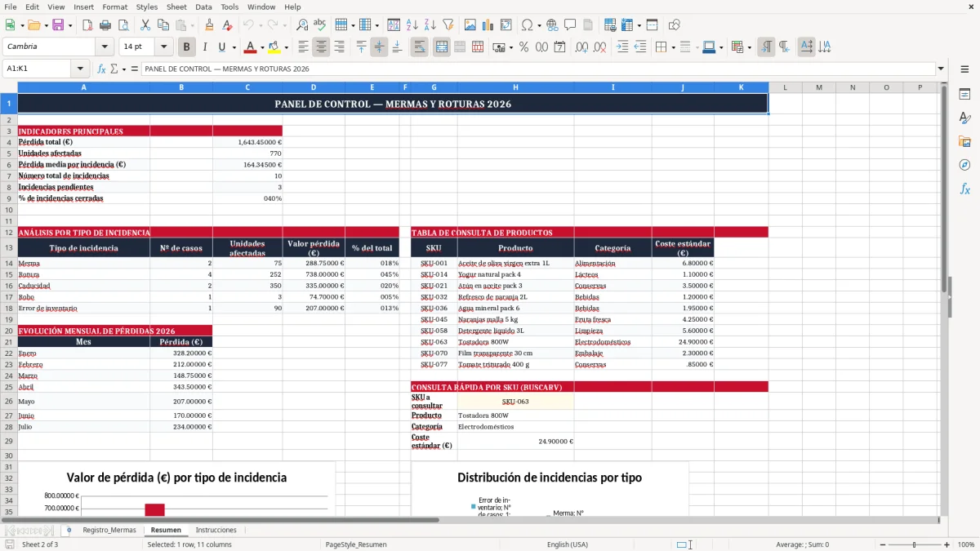
Task: Open the Underline style dropdown arrow
Action: (x=234, y=47)
